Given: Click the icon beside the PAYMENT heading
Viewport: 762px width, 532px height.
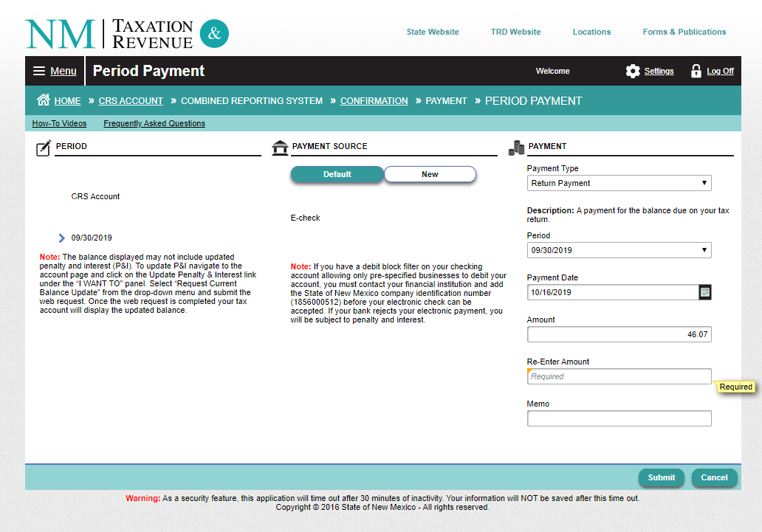Looking at the screenshot, I should click(516, 147).
